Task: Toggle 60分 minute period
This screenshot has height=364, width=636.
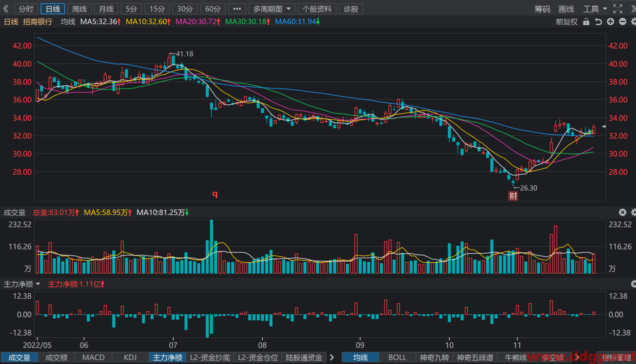Action: click(213, 9)
